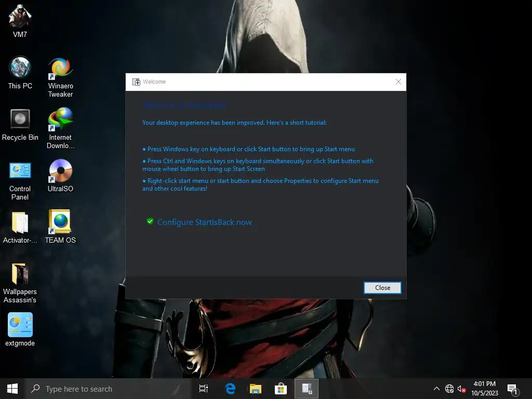Select the UltraISO shortcut
The width and height of the screenshot is (532, 399).
click(x=60, y=176)
